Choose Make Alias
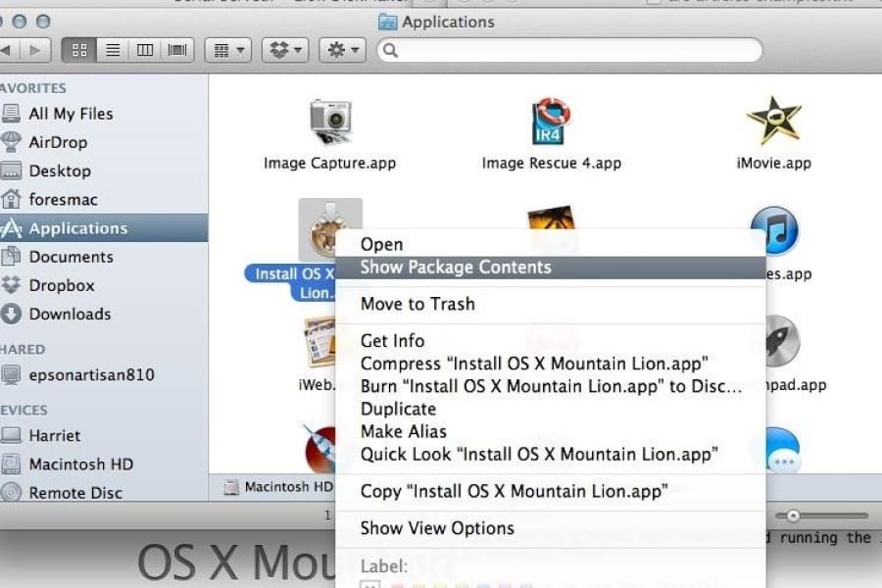882x588 pixels. (550, 431)
